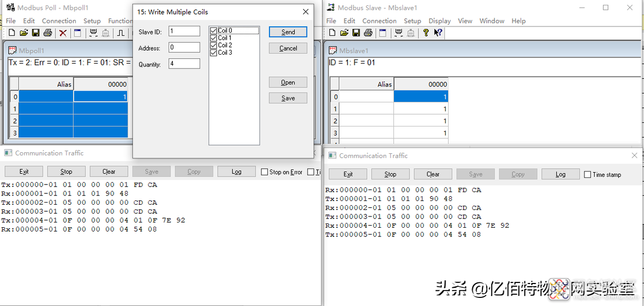Viewport: 644px width, 306px height.
Task: Click Connect icon in Modbus Poll toolbar
Action: pos(93,33)
